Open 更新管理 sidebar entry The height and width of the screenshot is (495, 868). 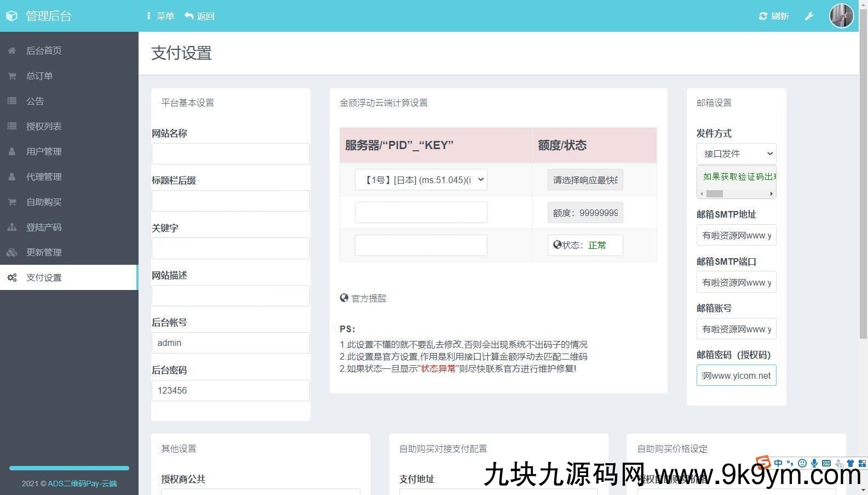[x=44, y=252]
